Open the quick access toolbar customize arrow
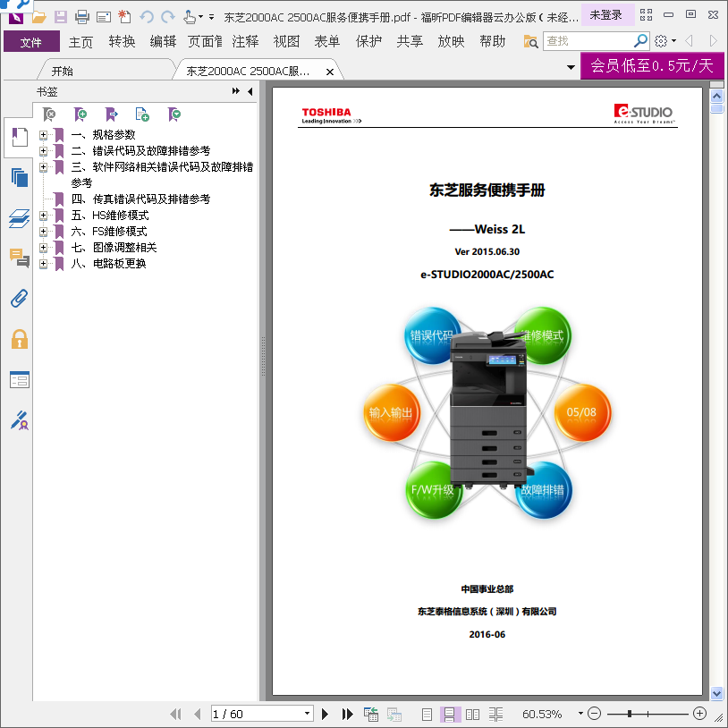 tap(211, 17)
